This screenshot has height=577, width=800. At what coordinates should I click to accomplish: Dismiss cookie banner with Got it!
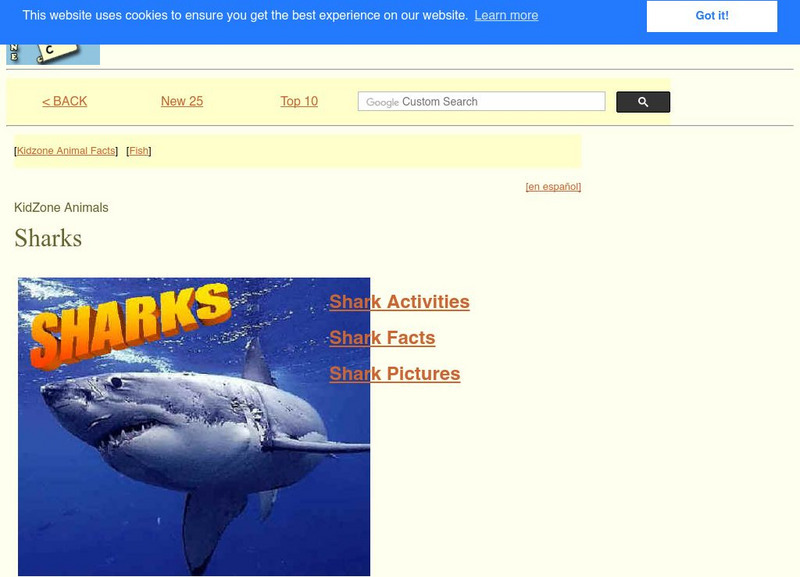coord(712,16)
